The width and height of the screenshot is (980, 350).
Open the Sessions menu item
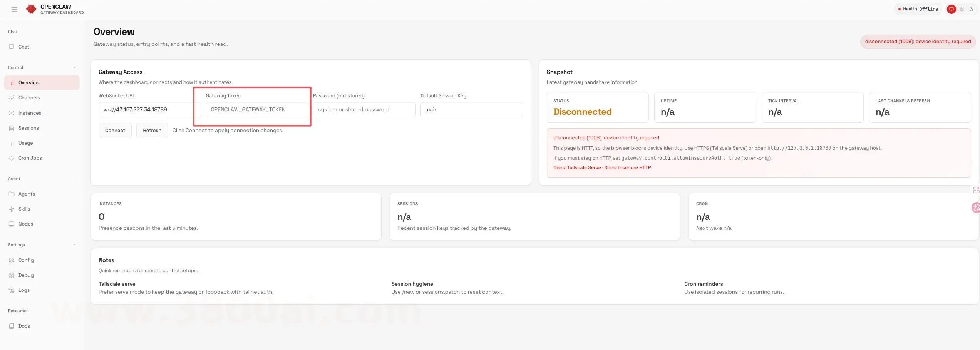28,128
